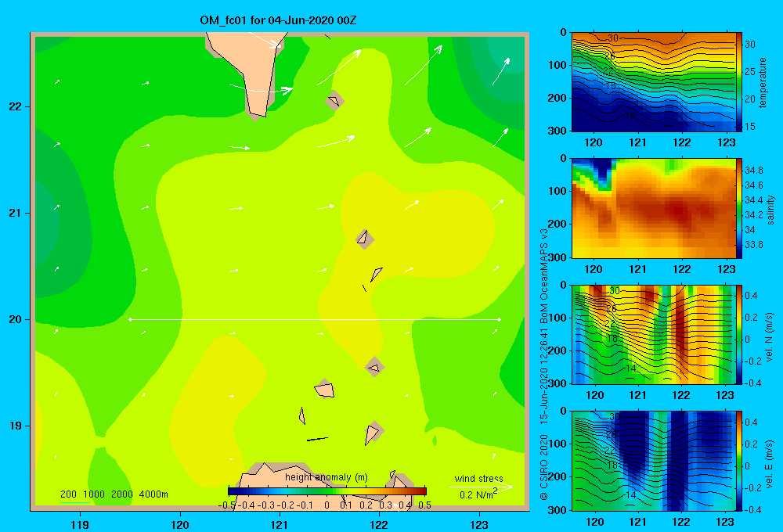This screenshot has width=783, height=532.
Task: Click the white transect line at latitude 20
Action: 315,319
